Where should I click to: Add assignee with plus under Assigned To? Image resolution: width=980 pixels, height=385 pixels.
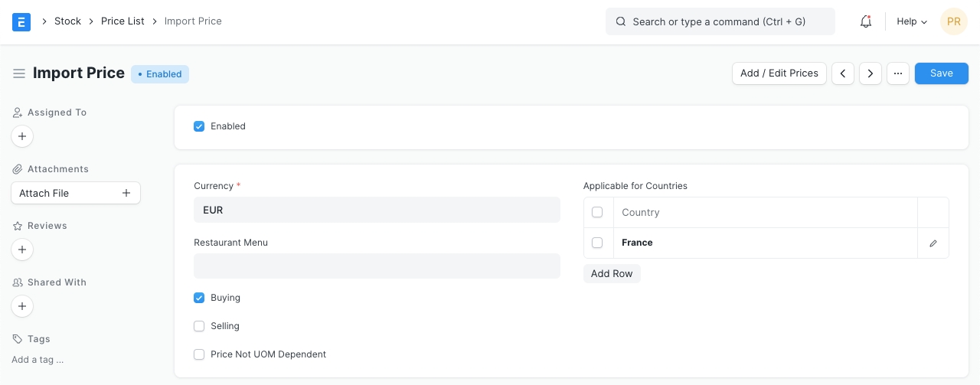click(x=22, y=136)
